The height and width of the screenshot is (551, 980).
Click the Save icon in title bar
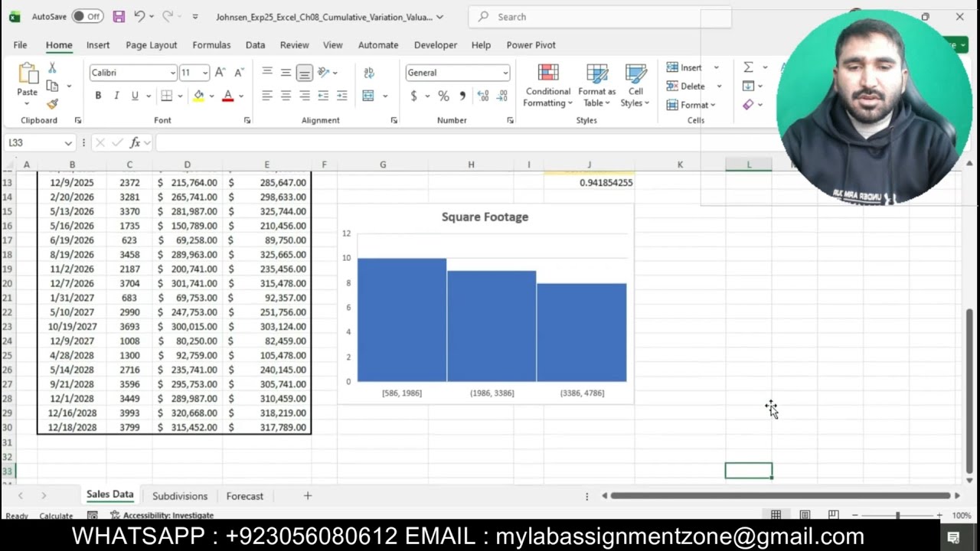pyautogui.click(x=119, y=16)
